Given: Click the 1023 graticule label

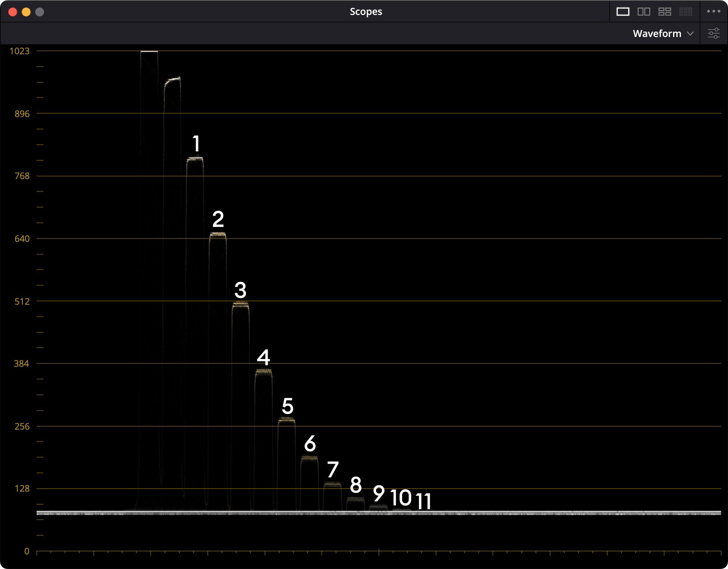Looking at the screenshot, I should 19,51.
